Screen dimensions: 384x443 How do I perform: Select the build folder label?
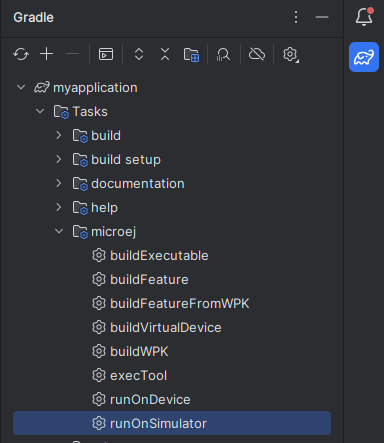[x=106, y=136]
